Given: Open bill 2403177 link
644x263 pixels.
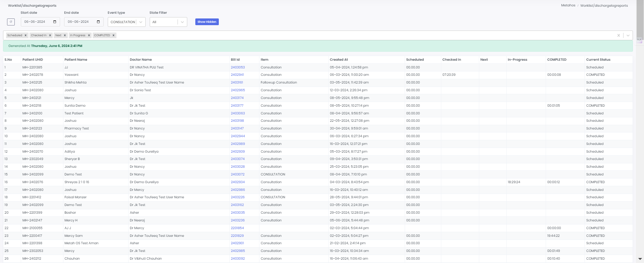Looking at the screenshot, I should (x=237, y=105).
